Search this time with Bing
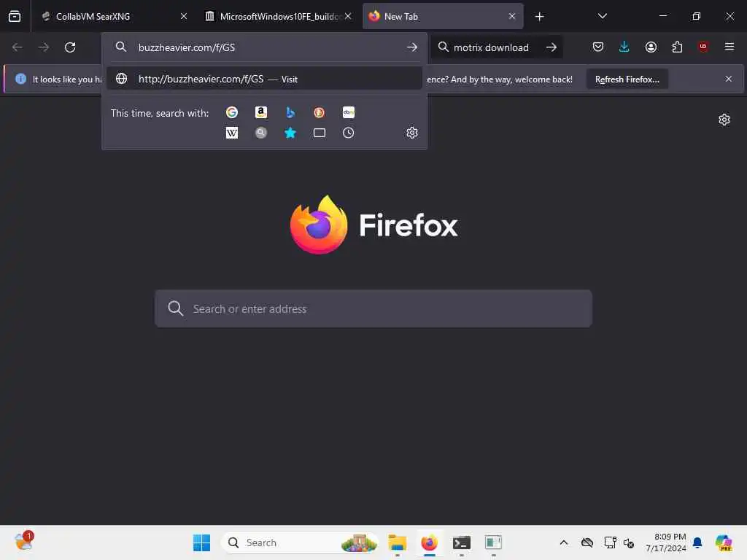This screenshot has height=560, width=747. tap(290, 112)
